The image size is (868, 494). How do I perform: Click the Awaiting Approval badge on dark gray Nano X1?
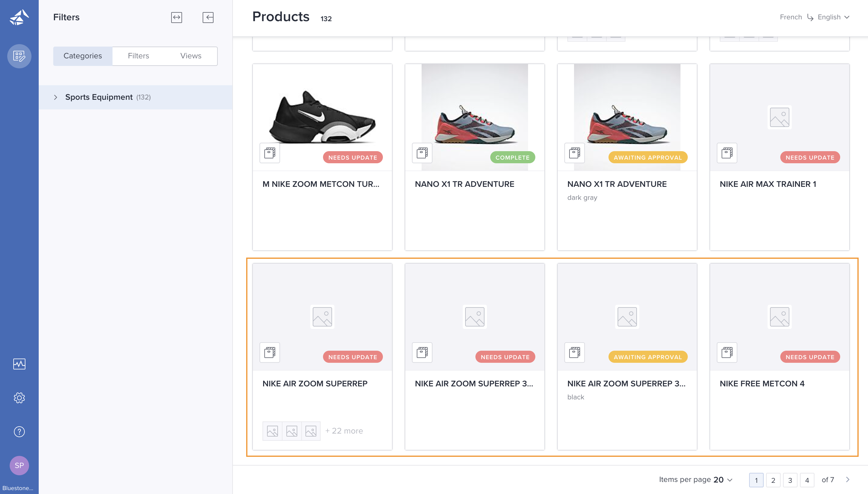pos(648,158)
